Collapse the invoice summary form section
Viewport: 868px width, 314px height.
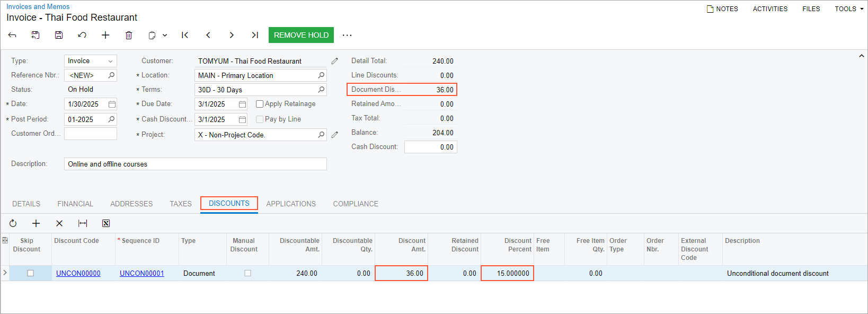click(861, 56)
